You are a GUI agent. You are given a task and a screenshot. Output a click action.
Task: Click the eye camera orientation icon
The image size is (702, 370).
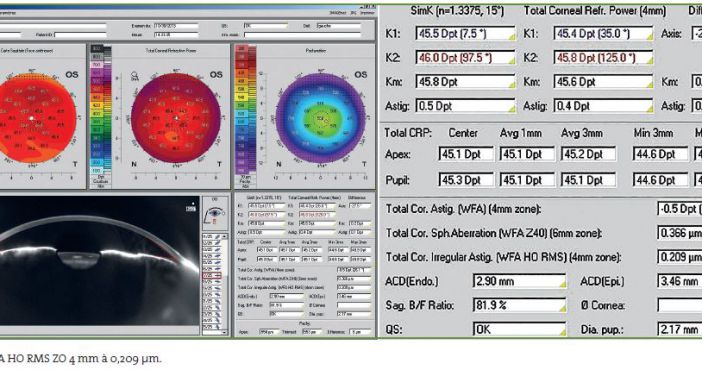[214, 213]
